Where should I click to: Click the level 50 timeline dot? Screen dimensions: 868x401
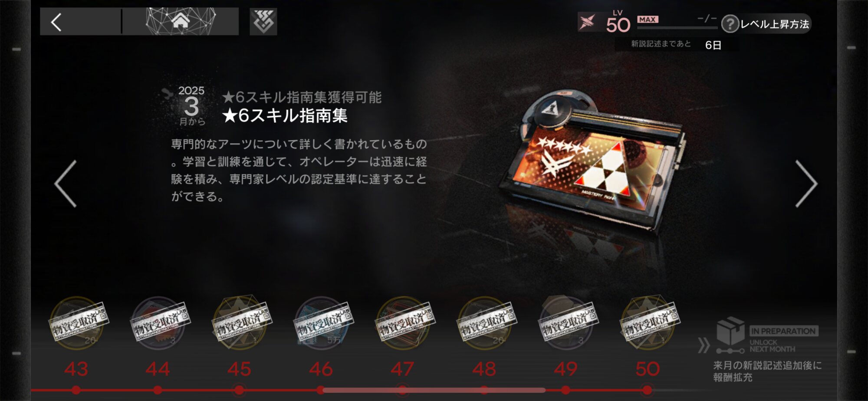pyautogui.click(x=647, y=390)
